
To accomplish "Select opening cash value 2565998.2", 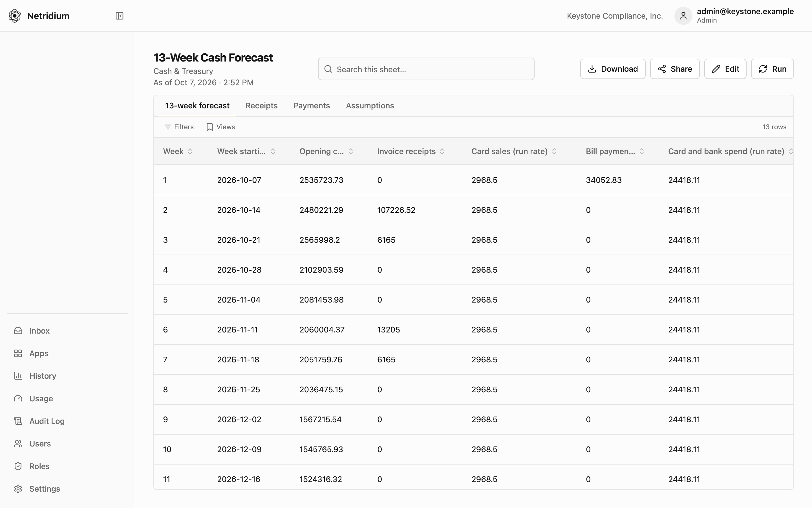I will pos(319,240).
